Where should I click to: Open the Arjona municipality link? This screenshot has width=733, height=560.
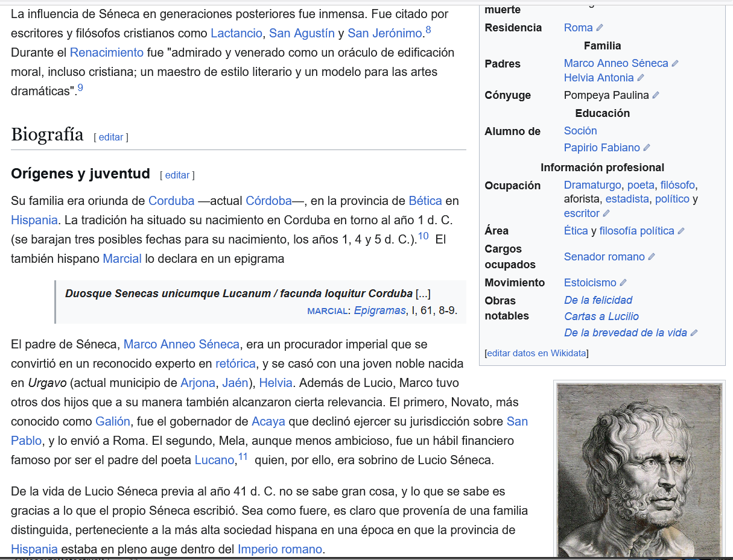(x=198, y=383)
